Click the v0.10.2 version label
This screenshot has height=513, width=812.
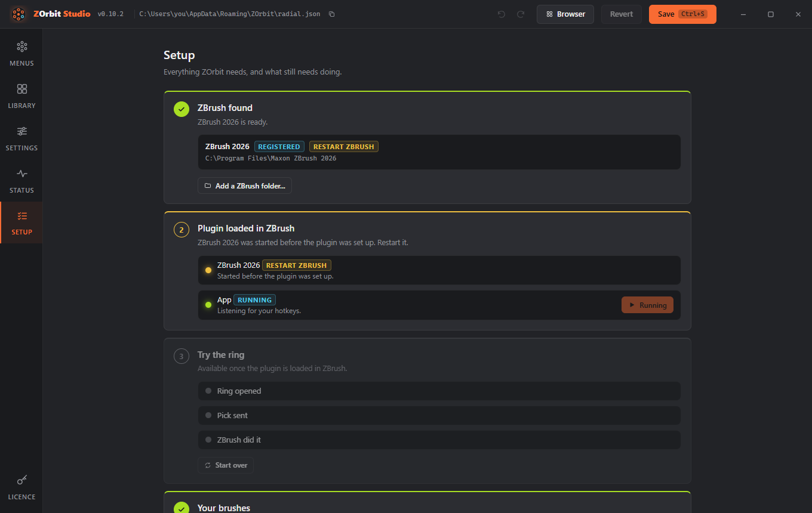click(110, 14)
